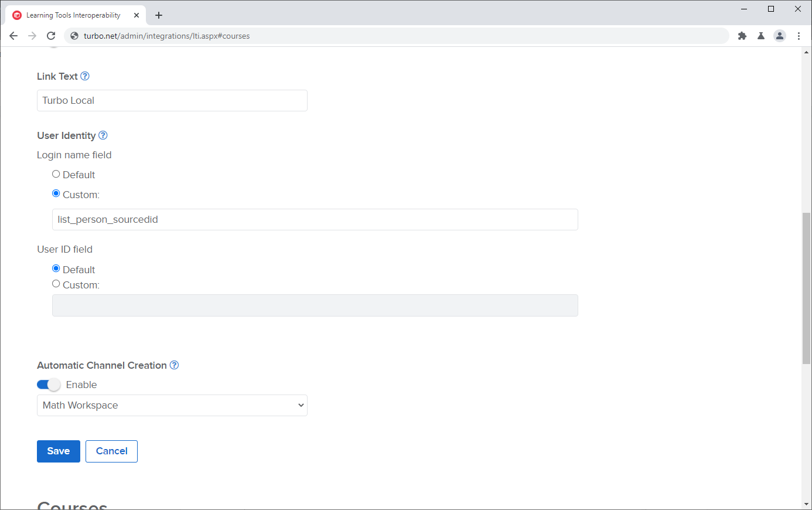812x510 pixels.
Task: Cancel the current changes
Action: (x=111, y=451)
